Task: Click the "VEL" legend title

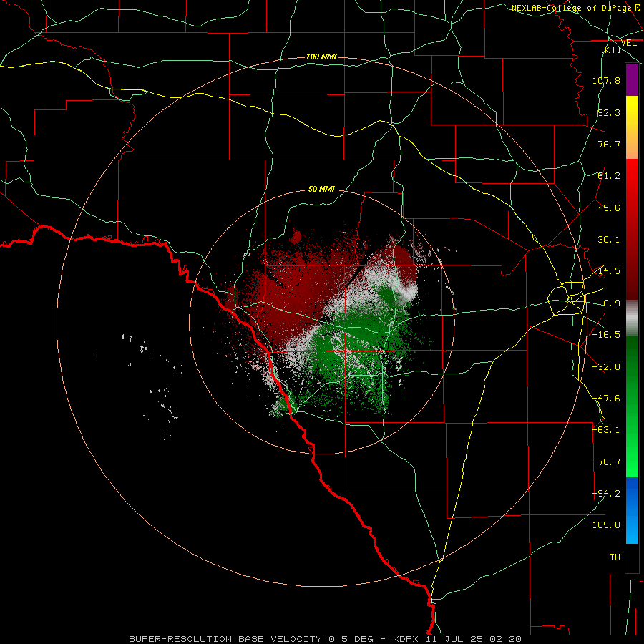Action: click(628, 43)
